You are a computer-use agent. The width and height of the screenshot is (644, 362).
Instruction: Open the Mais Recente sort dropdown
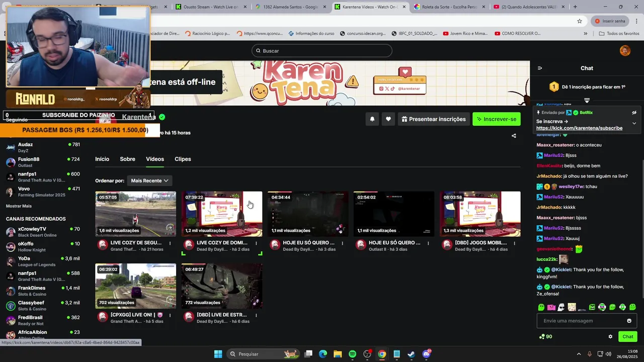point(149,180)
